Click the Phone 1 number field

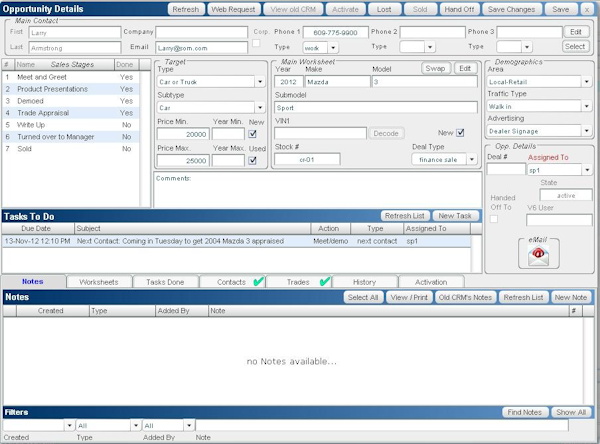(x=336, y=33)
